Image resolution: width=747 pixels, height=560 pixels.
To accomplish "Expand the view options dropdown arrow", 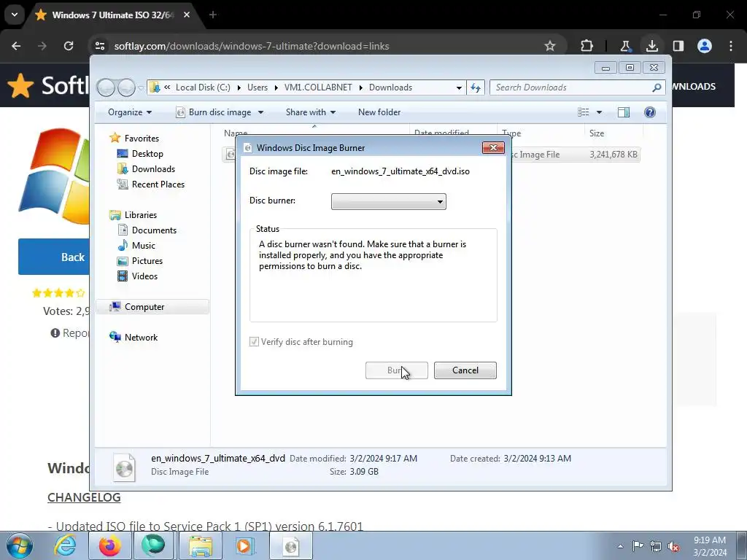I will (600, 112).
